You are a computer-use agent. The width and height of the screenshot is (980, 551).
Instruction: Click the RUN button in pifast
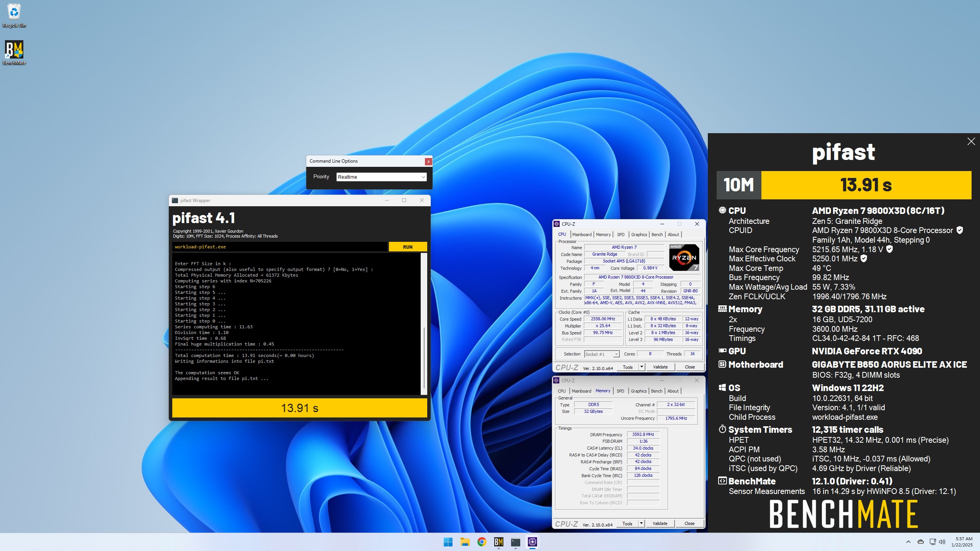(x=408, y=247)
